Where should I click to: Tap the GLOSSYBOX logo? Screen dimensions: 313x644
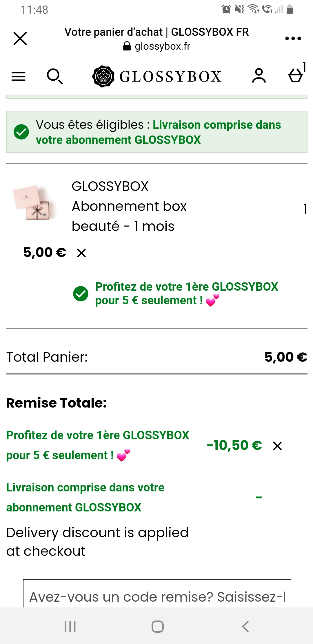pos(157,77)
